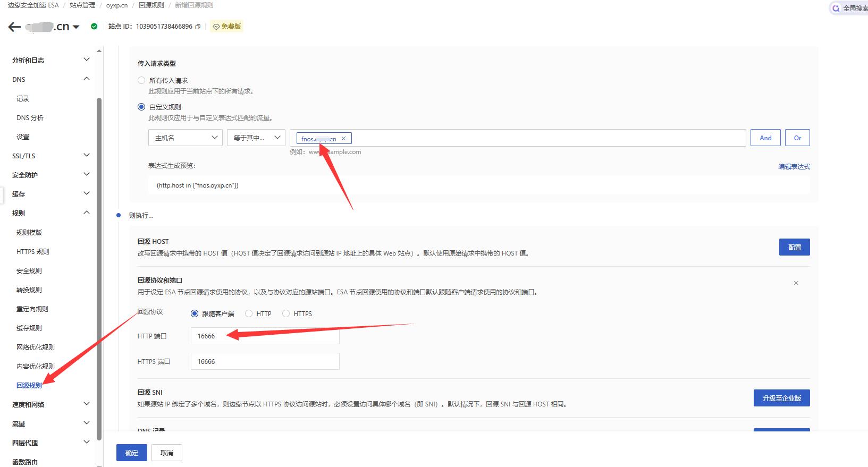Click the sidebar vertical scrollbar

tap(99, 268)
